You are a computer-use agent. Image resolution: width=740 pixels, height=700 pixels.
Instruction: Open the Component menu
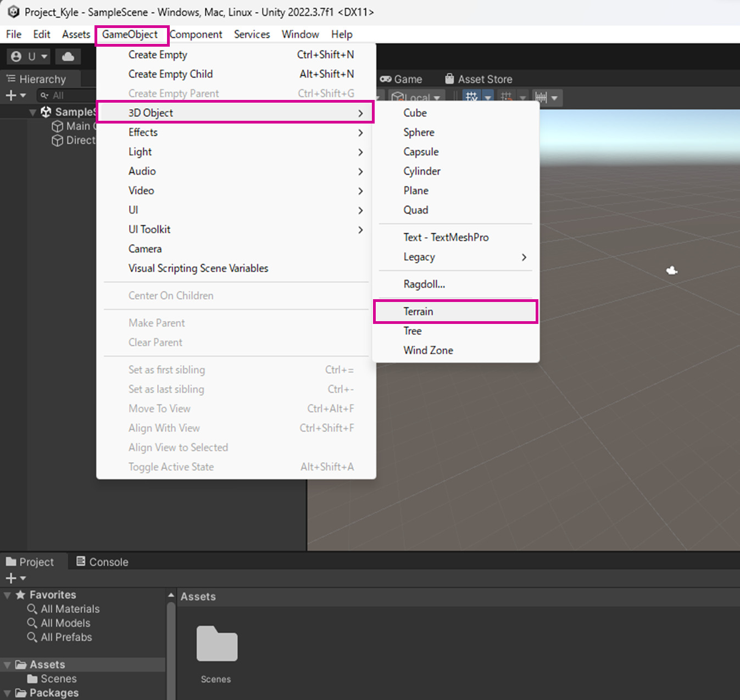pyautogui.click(x=196, y=35)
